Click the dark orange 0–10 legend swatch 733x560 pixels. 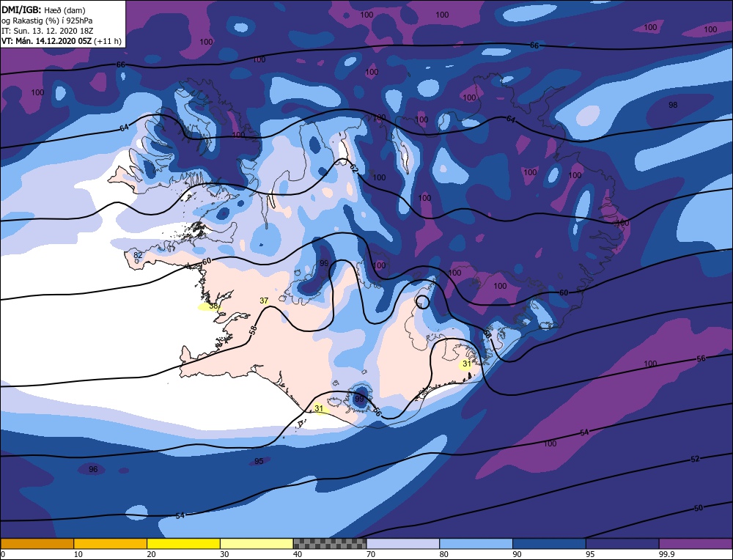coord(37,544)
